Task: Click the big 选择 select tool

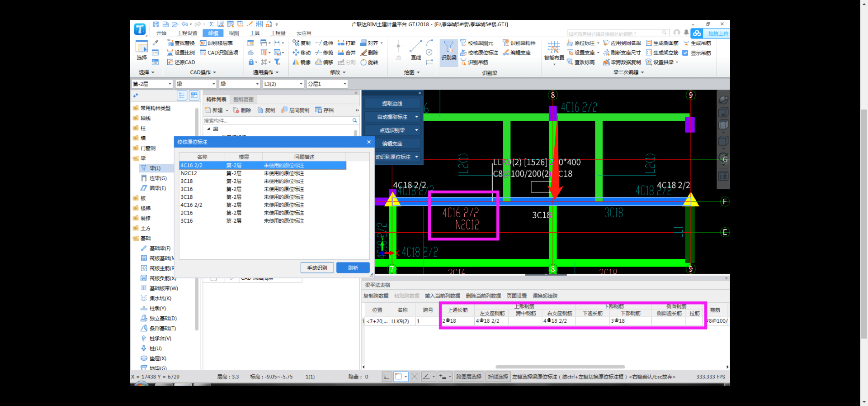Action: click(x=142, y=51)
